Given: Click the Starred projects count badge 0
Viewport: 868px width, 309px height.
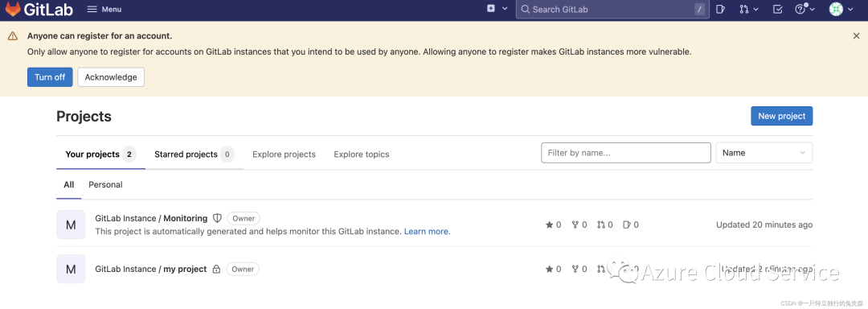Looking at the screenshot, I should pos(227,154).
